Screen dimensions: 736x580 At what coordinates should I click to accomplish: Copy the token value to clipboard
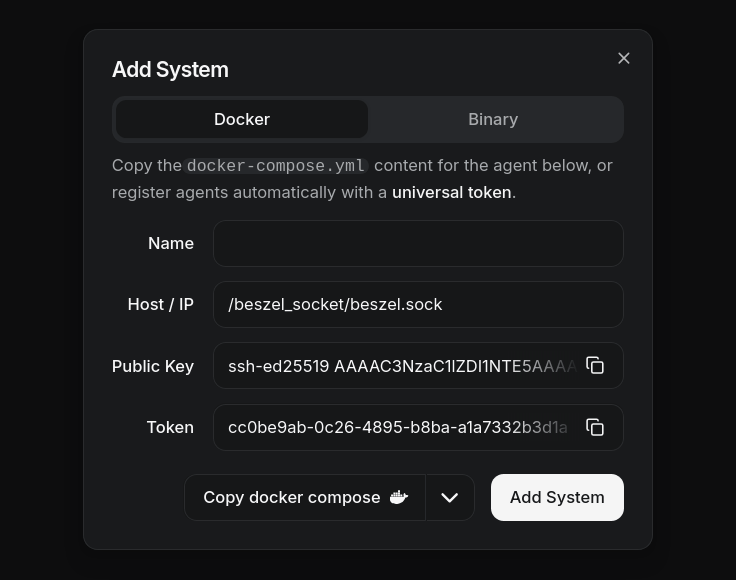coord(595,428)
